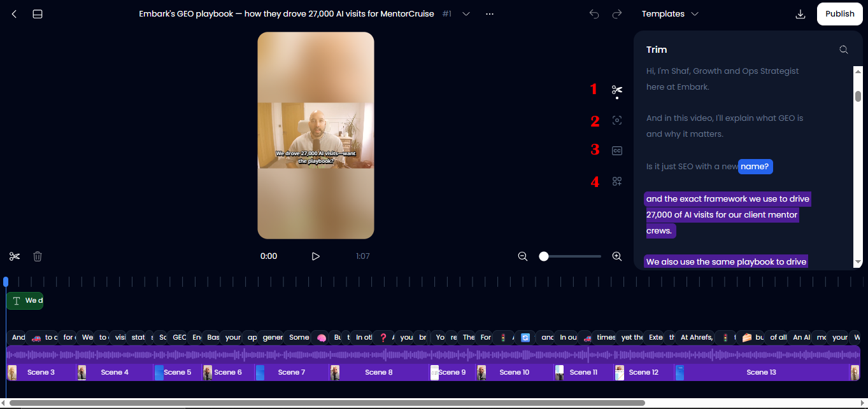
Task: Open the captions CC tool
Action: (x=616, y=151)
